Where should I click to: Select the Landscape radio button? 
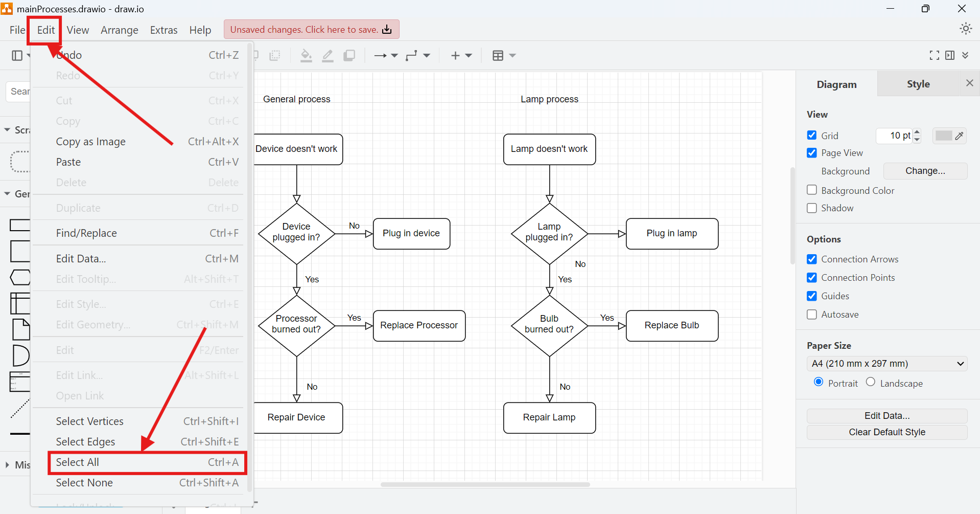click(x=871, y=382)
